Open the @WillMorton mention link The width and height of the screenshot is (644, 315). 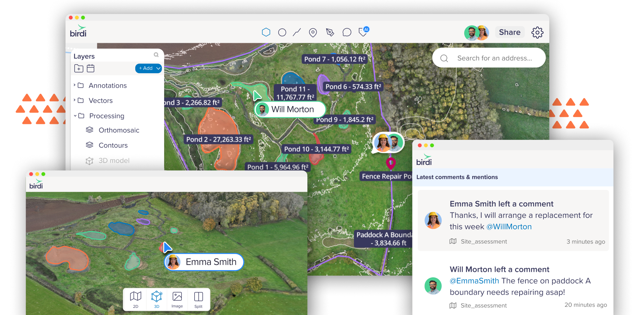click(x=509, y=227)
